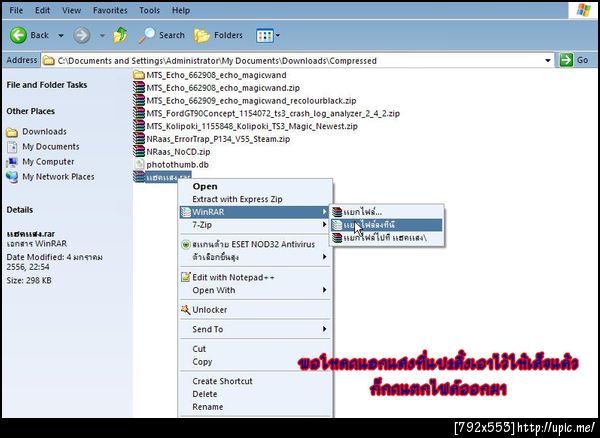Click the Up folder icon in toolbar
The height and width of the screenshot is (438, 600).
(121, 35)
